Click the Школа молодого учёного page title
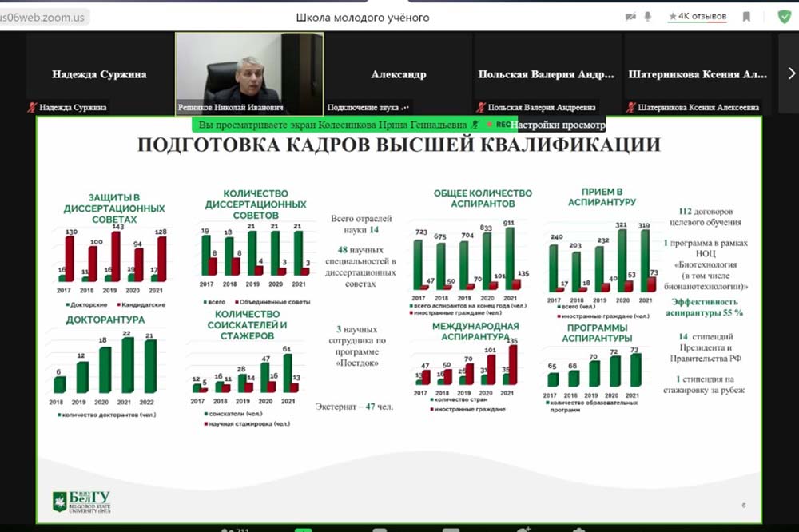799x532 pixels. [363, 17]
